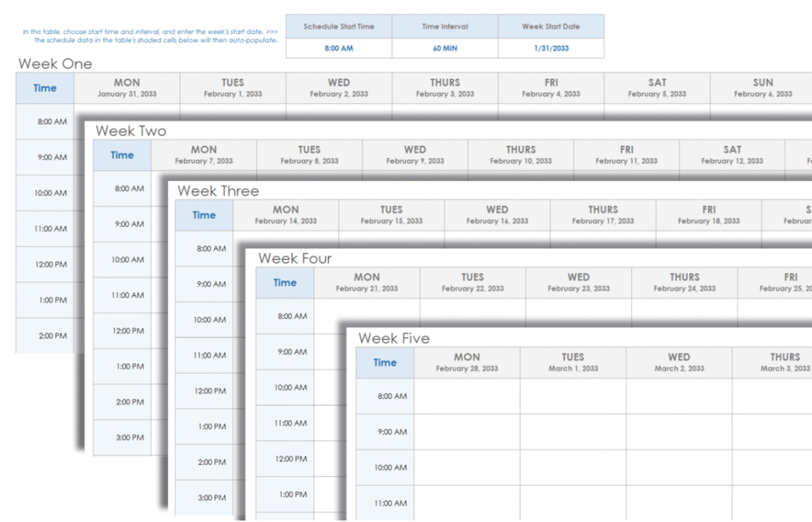Viewport: 812px width, 522px height.
Task: Click 9:00 AM row in Week One
Action: coord(45,157)
